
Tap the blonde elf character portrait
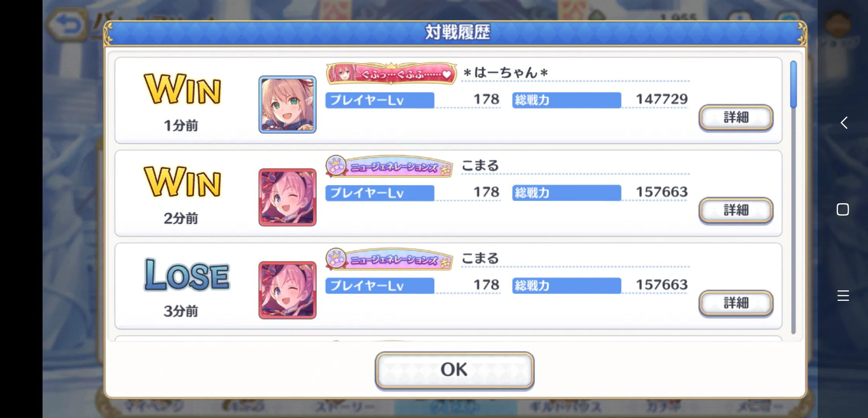tap(287, 104)
